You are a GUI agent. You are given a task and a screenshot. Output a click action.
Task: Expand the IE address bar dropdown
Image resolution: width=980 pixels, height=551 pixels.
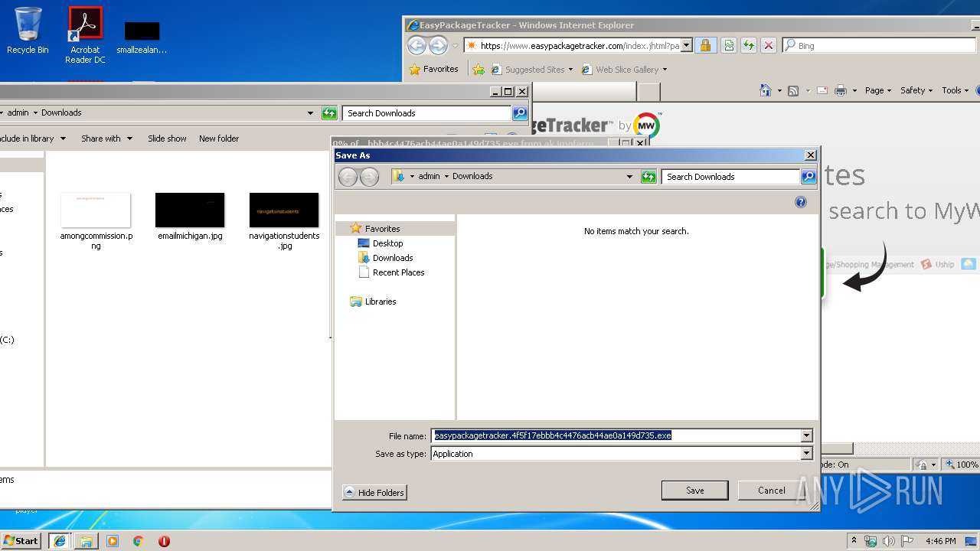click(687, 46)
